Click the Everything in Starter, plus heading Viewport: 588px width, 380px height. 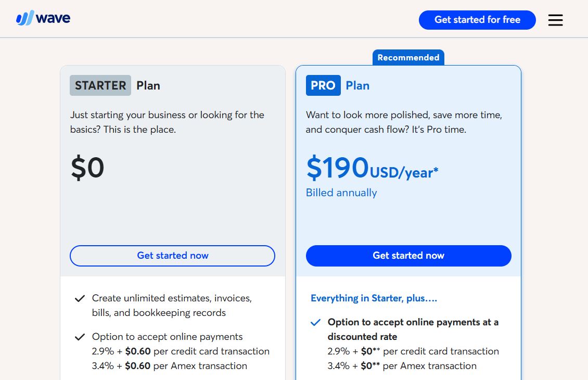[x=374, y=298]
